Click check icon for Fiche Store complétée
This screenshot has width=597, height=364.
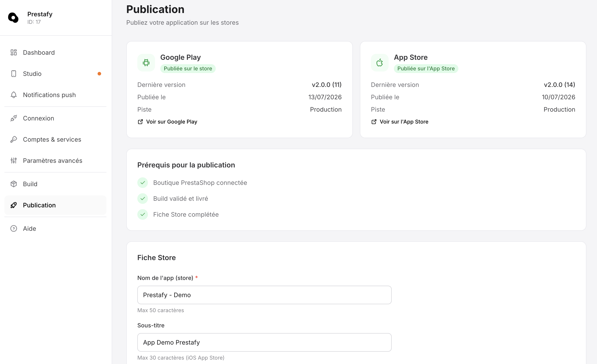[143, 214]
